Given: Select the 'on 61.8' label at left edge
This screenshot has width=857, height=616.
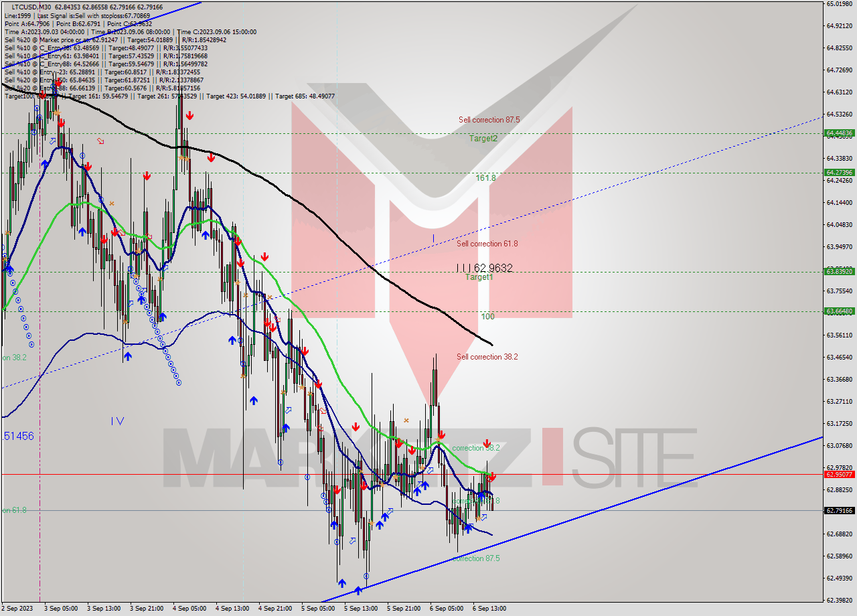Looking at the screenshot, I should [14, 510].
